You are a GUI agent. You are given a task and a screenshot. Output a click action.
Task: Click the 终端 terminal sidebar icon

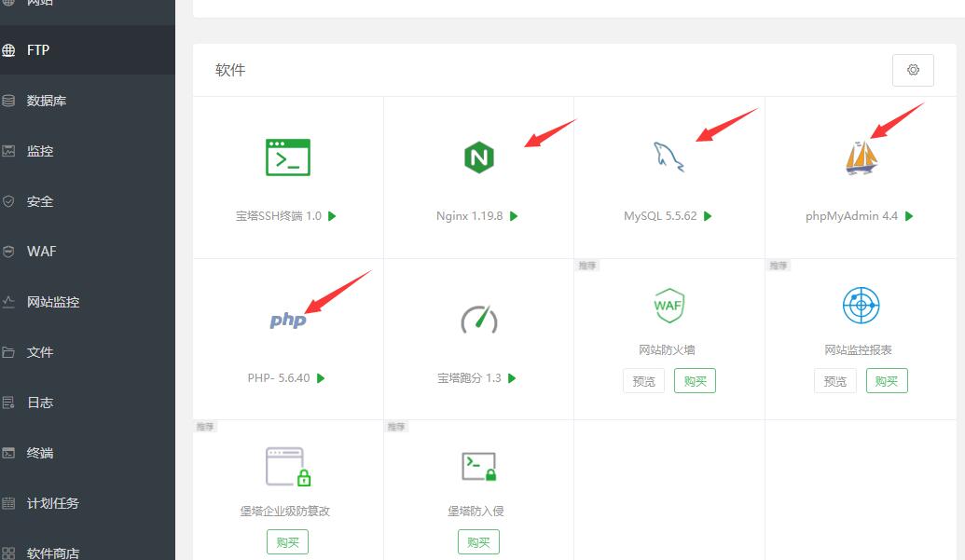point(8,453)
